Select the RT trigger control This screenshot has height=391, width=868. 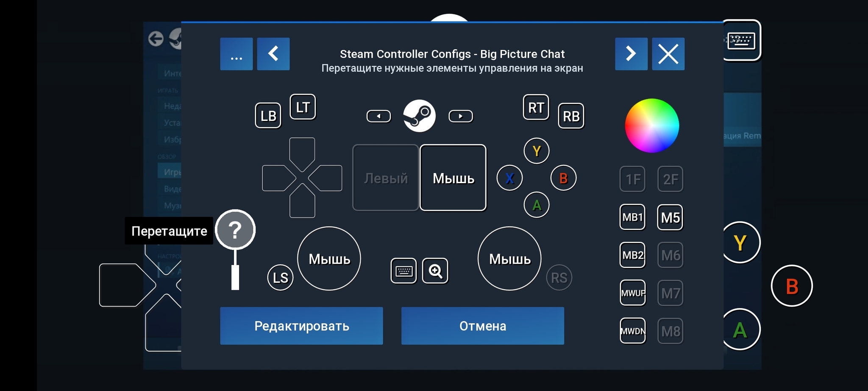536,107
